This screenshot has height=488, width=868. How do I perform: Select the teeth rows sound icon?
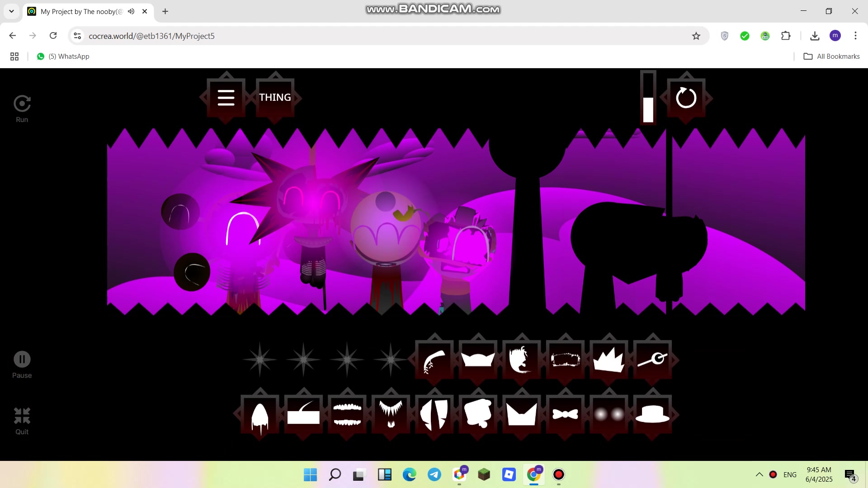click(x=347, y=414)
